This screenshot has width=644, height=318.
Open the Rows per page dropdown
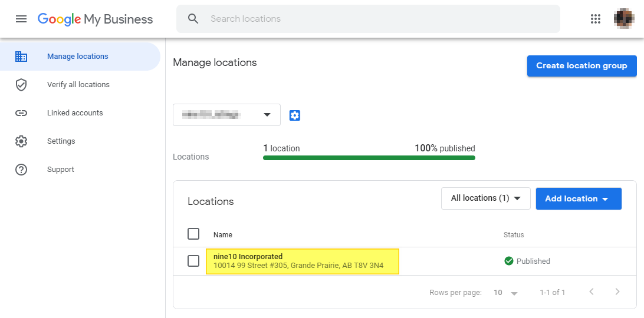click(x=505, y=293)
